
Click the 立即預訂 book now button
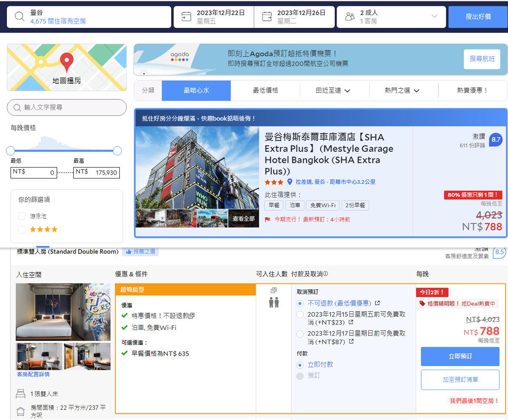(x=460, y=357)
